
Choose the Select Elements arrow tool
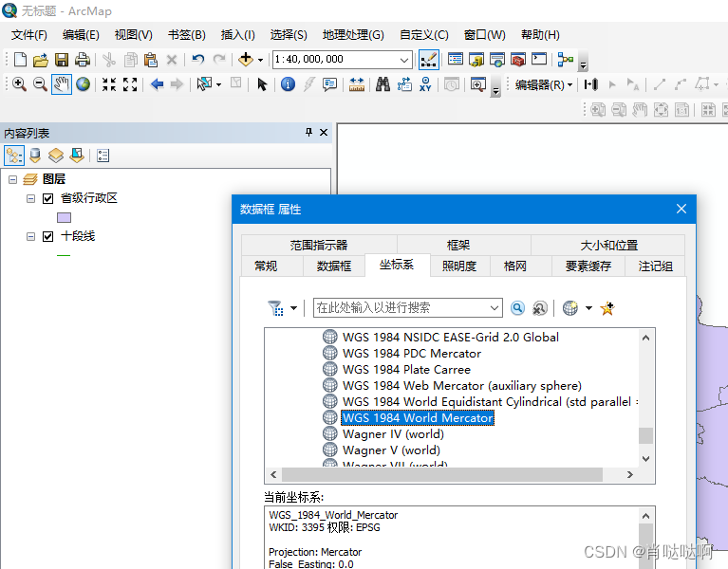tap(262, 84)
